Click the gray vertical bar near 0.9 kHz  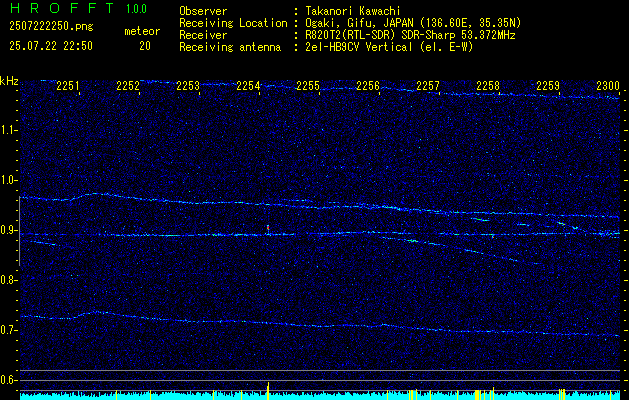19,231
